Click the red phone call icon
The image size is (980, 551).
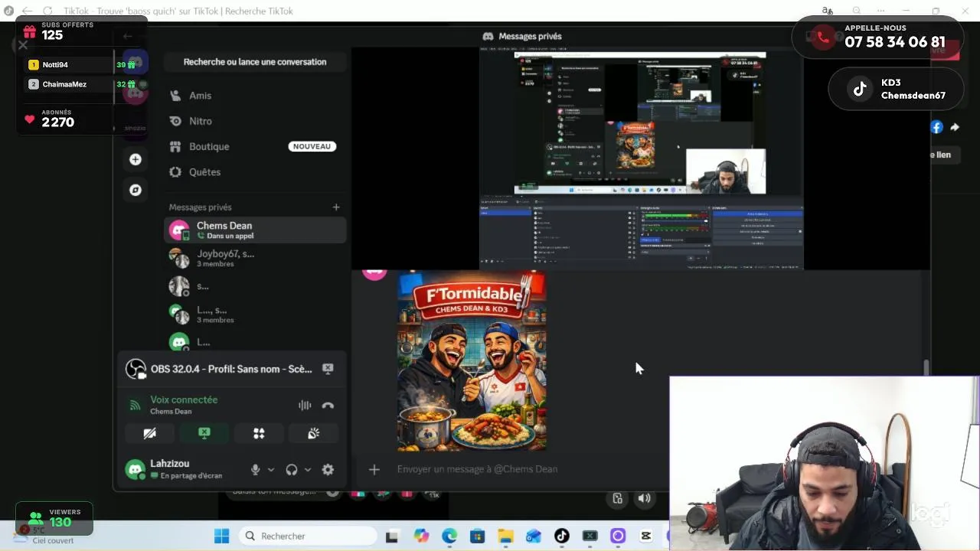coord(822,37)
